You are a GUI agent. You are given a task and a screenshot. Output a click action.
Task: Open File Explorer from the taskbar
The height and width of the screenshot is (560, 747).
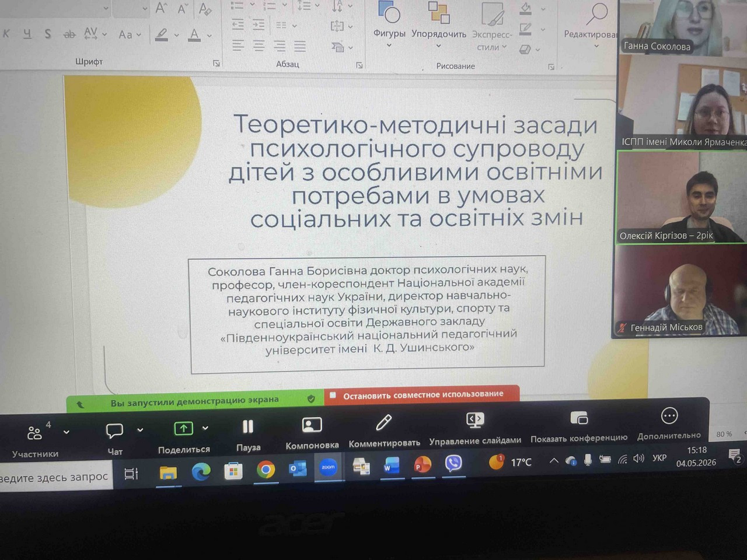point(169,473)
